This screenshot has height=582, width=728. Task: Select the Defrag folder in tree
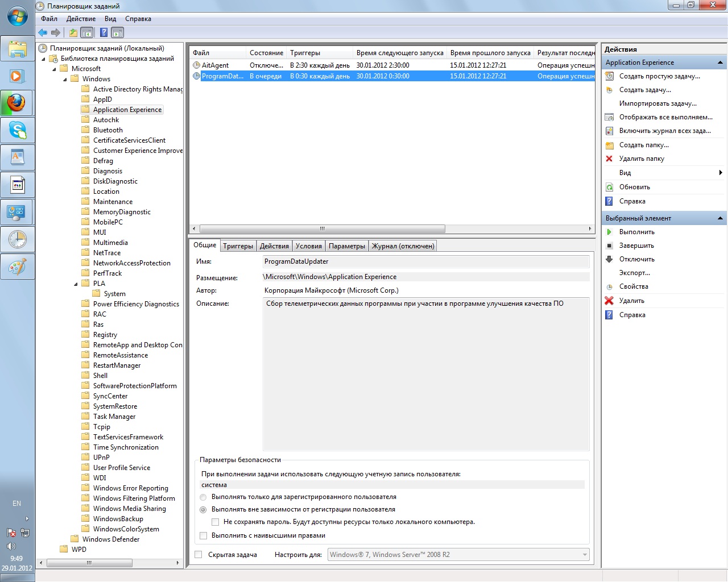coord(103,161)
